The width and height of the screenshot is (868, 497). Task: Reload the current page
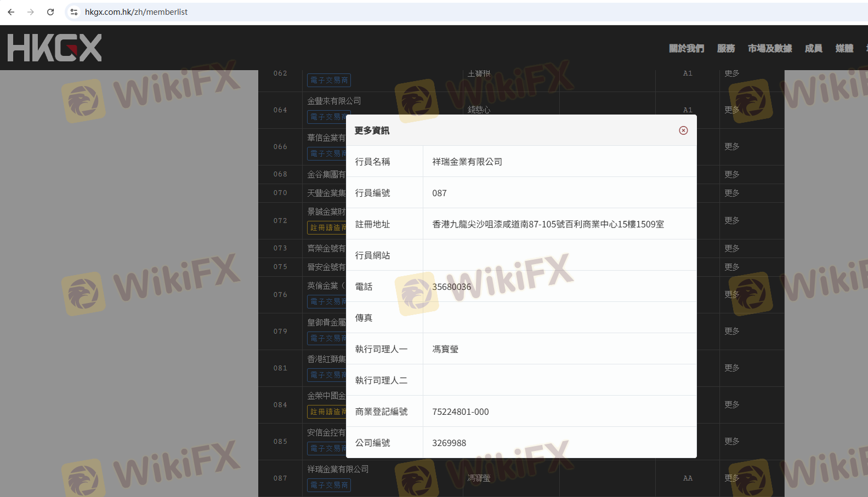(50, 12)
